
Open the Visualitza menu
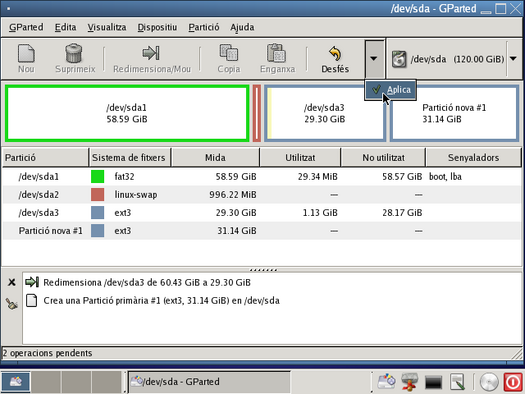107,27
